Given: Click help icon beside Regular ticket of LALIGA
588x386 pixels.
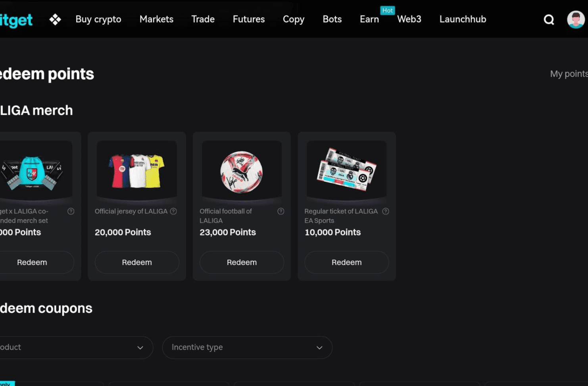Looking at the screenshot, I should click(x=385, y=211).
